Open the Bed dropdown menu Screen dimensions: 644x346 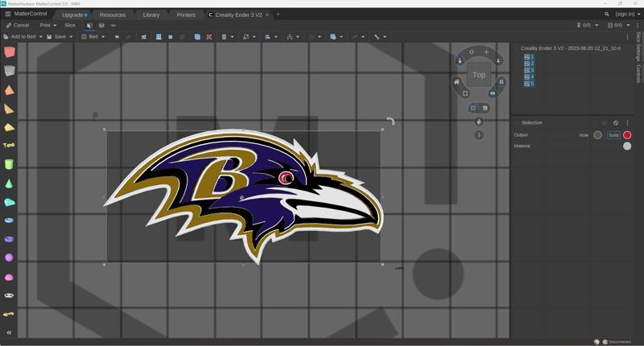[x=93, y=36]
